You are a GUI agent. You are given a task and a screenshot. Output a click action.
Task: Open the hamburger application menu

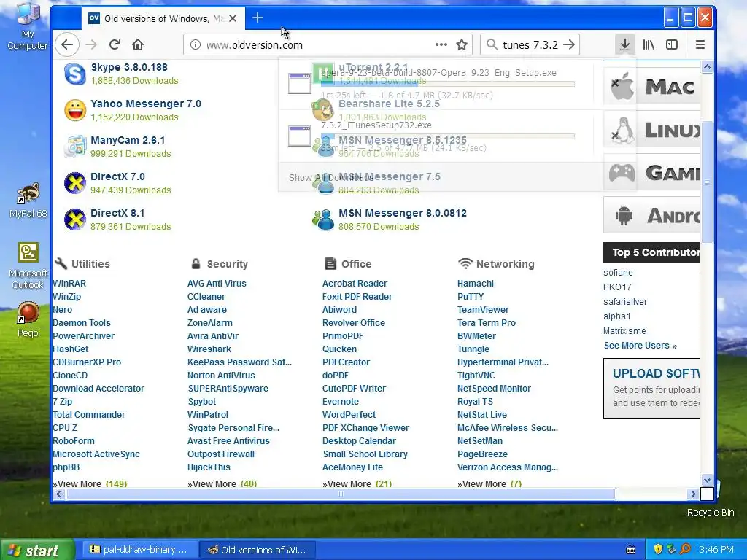click(x=700, y=44)
